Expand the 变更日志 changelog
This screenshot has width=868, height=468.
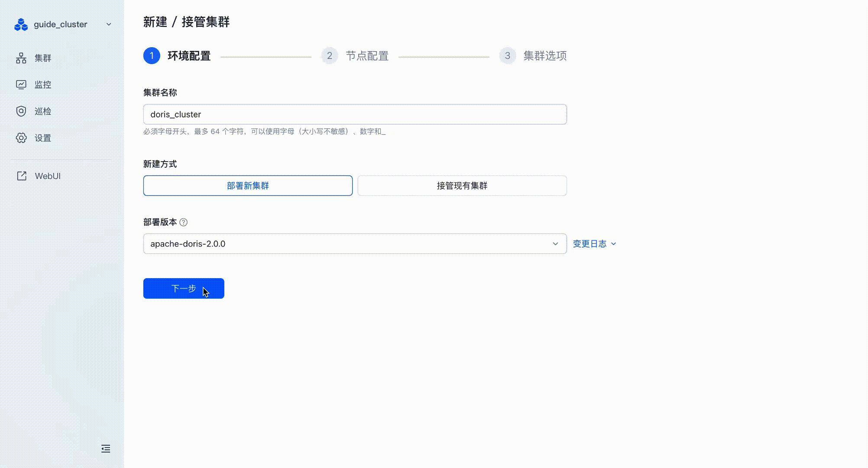(594, 244)
